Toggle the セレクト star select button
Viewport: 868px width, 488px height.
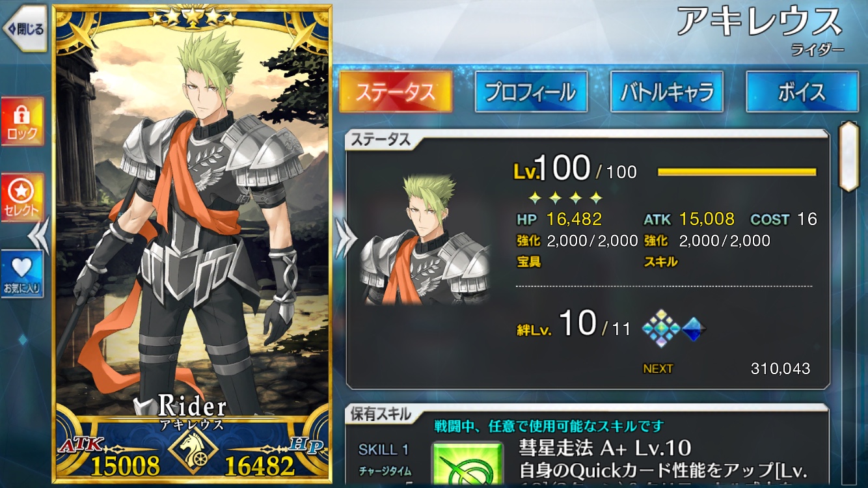coord(22,198)
